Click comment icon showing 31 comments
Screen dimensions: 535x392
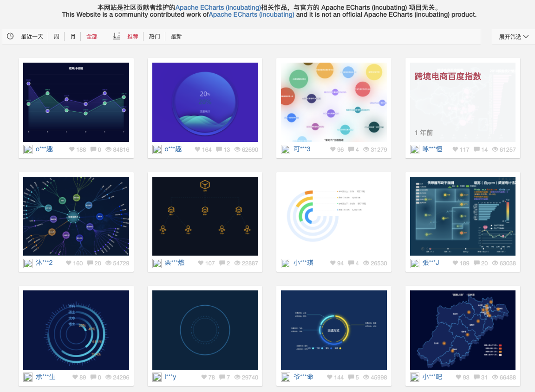click(476, 377)
